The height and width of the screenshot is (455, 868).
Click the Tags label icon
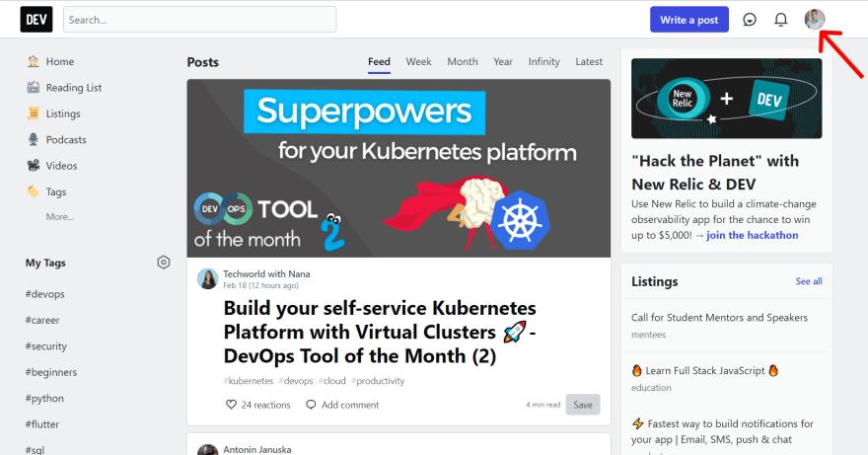point(34,191)
